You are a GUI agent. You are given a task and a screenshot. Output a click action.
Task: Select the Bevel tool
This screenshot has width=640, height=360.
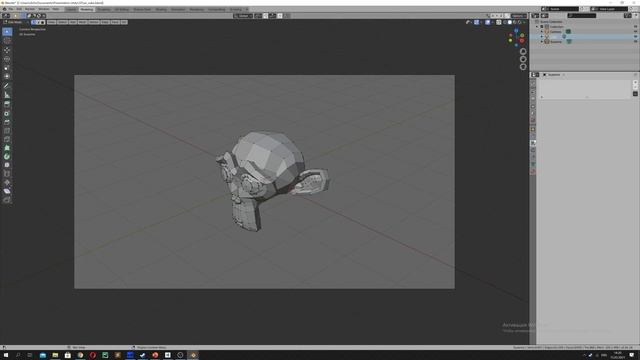click(x=7, y=131)
